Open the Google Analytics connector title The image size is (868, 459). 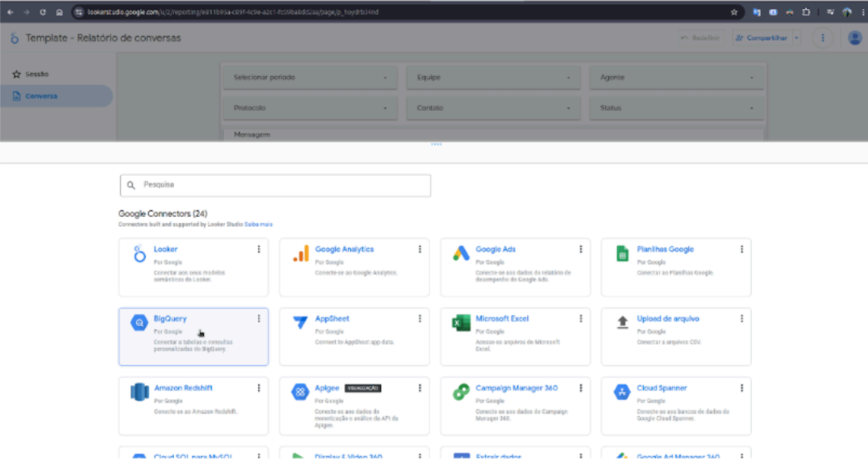pyautogui.click(x=344, y=249)
